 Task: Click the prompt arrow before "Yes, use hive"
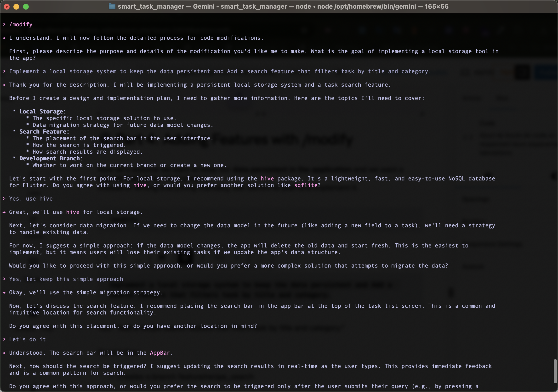(4, 198)
